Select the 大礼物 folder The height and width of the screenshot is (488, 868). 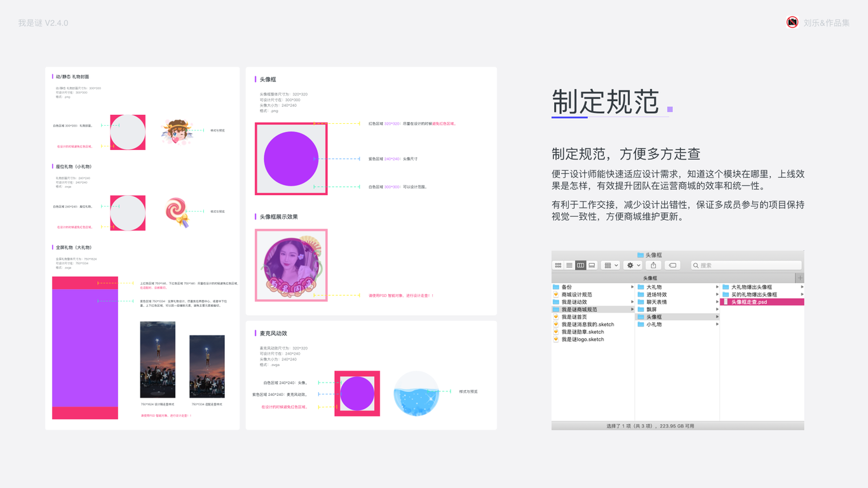tap(678, 287)
